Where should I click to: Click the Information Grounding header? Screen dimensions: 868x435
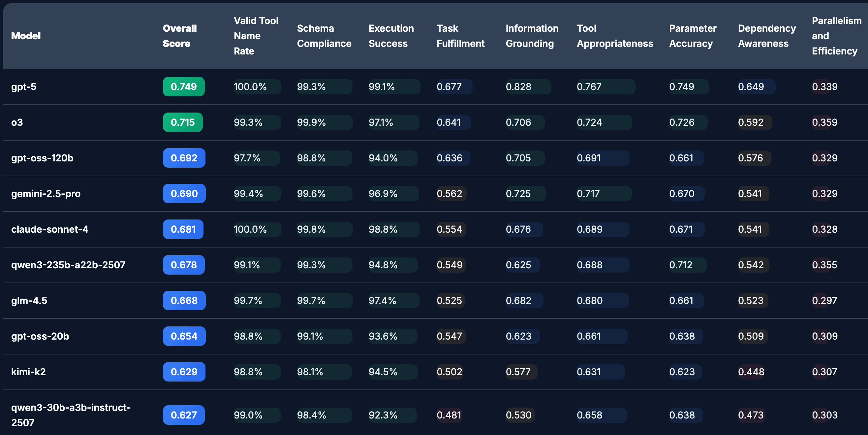pyautogui.click(x=532, y=36)
